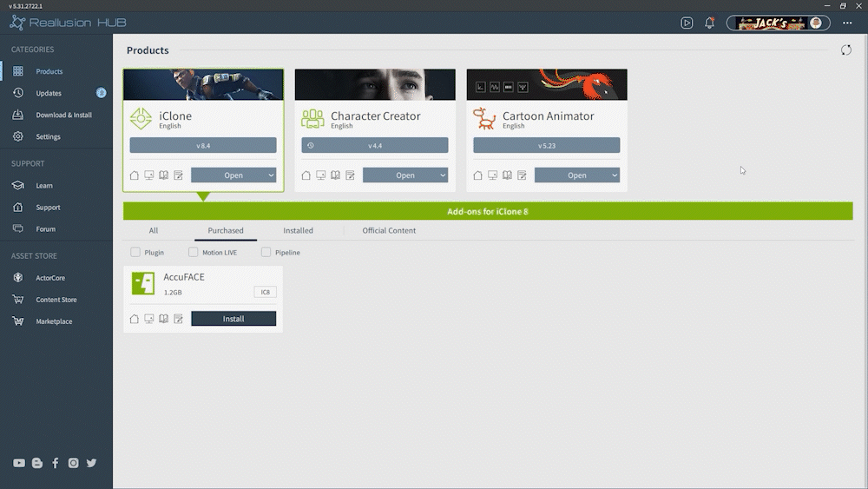Click Cartoon Animator release notes icon
The height and width of the screenshot is (489, 868).
pyautogui.click(x=523, y=175)
